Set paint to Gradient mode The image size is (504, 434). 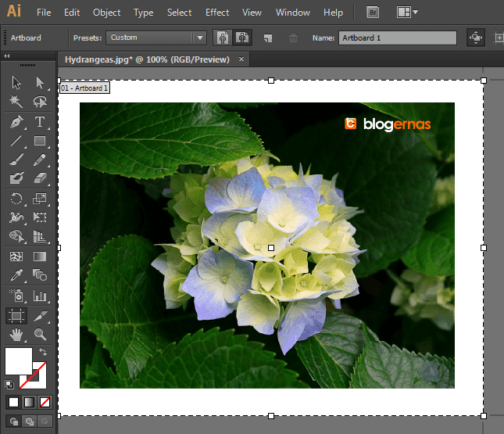pyautogui.click(x=29, y=402)
